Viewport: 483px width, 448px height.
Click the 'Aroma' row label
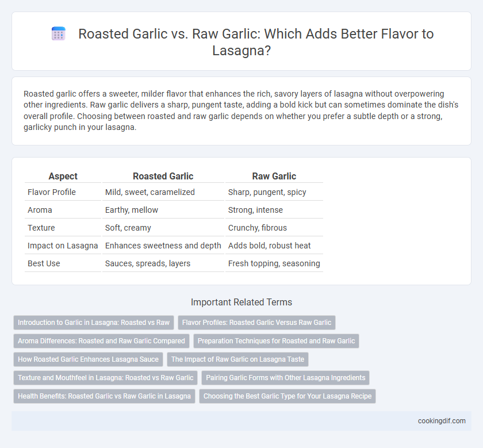[x=40, y=210]
